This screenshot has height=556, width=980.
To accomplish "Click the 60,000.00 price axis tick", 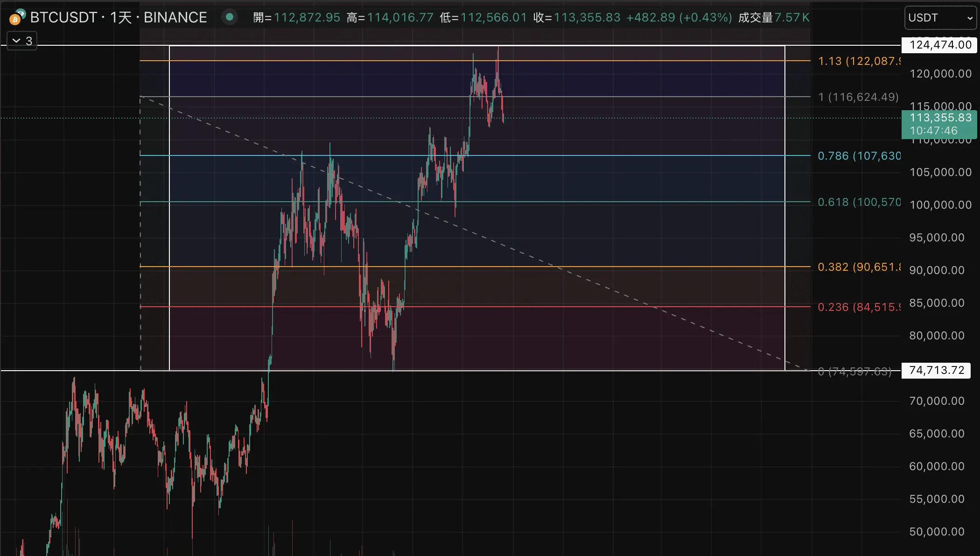I will pyautogui.click(x=937, y=466).
